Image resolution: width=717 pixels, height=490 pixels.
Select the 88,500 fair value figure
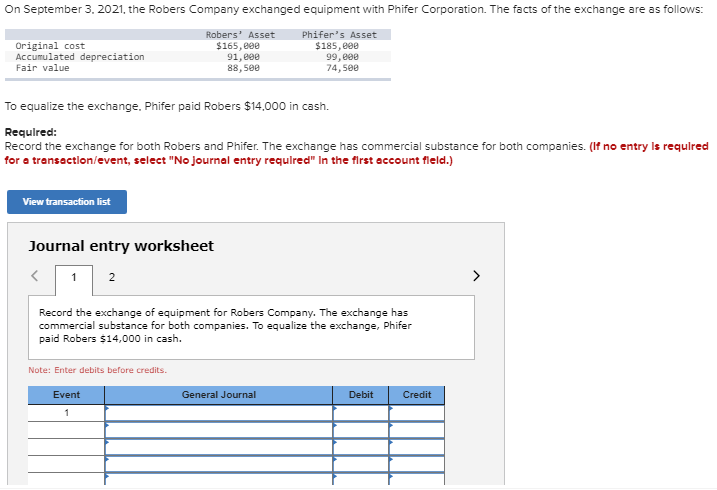click(243, 68)
